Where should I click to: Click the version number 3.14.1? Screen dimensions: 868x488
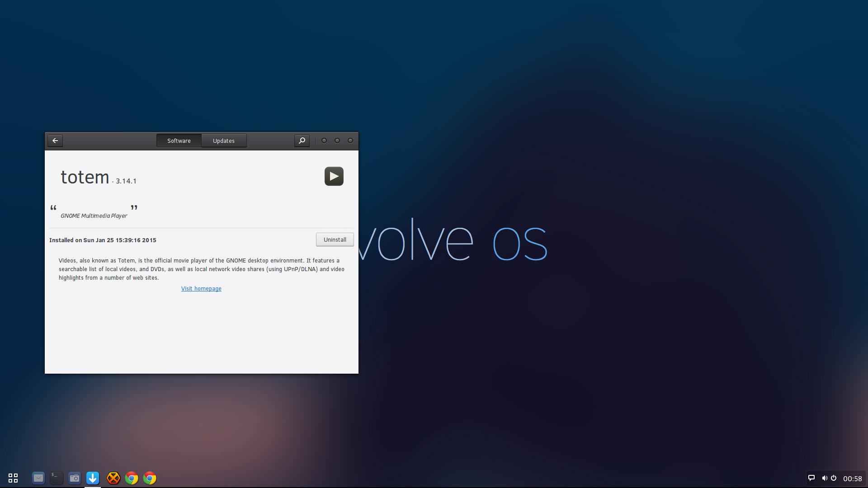[x=126, y=181]
